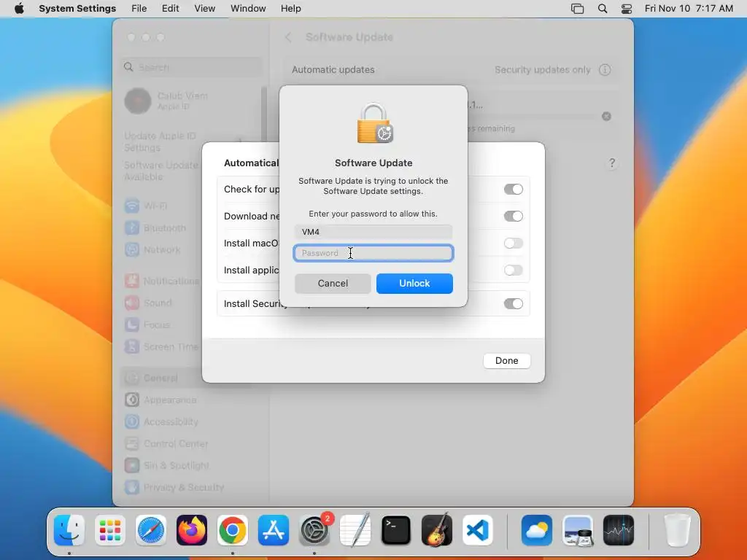This screenshot has height=560, width=747.
Task: Open the Edit menu
Action: (x=170, y=9)
